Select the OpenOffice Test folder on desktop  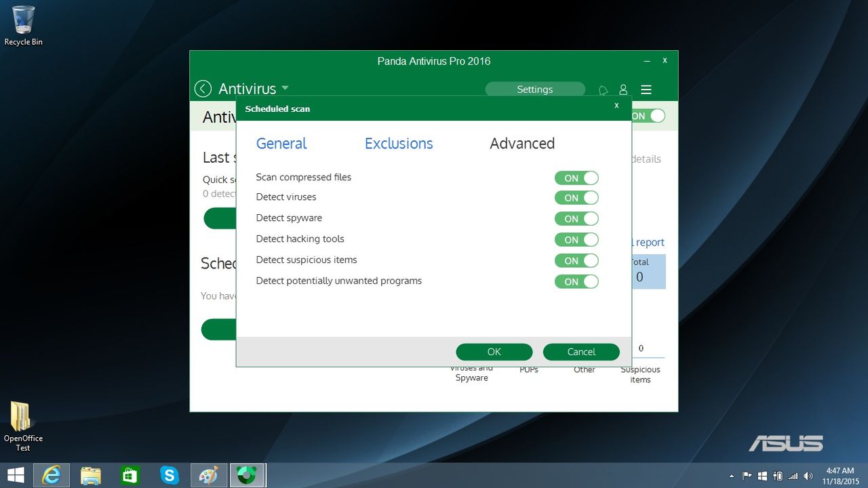pos(23,426)
